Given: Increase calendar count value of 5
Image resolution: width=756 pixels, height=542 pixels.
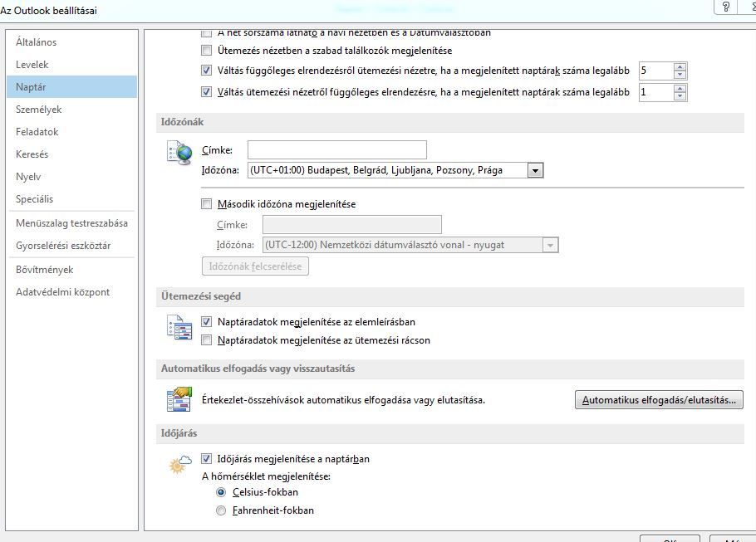Looking at the screenshot, I should 680,67.
